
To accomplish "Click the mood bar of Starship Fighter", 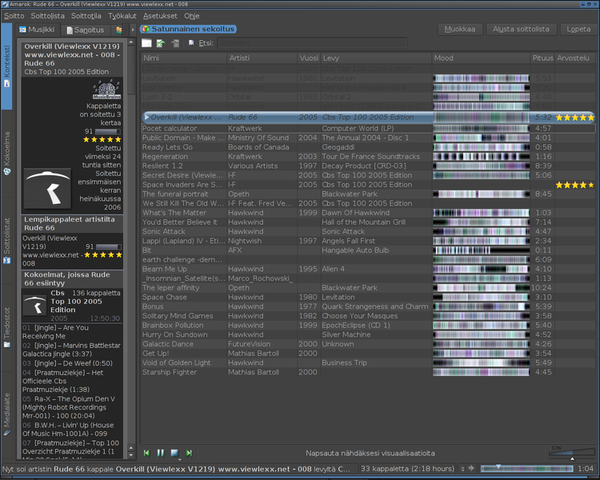I will pos(481,372).
